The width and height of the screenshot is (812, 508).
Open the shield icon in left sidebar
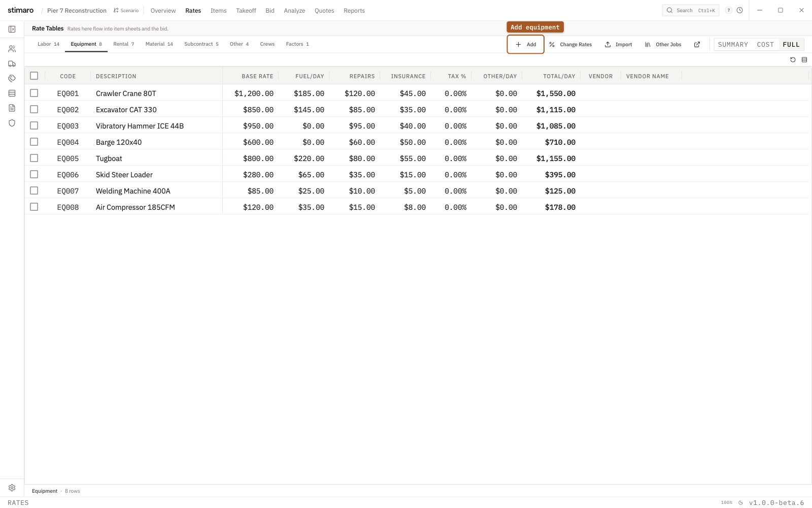[x=12, y=122]
